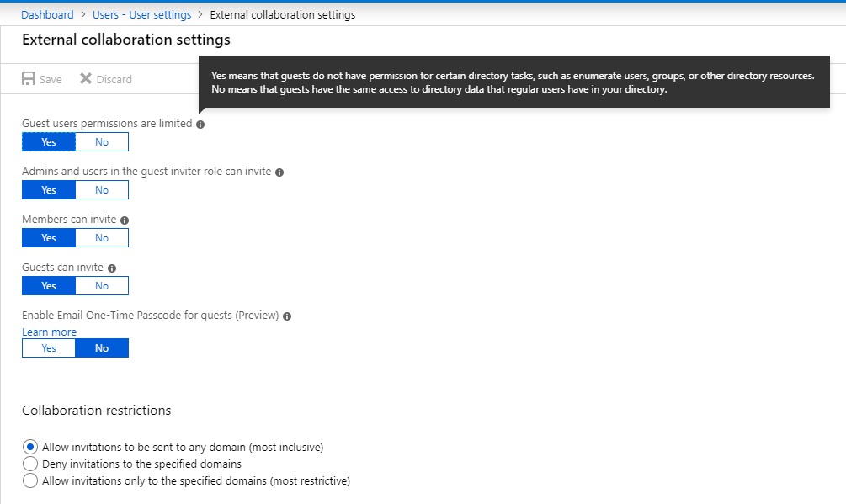Enable Email One-Time Passcode with Yes
Screen dimensions: 846x504
click(x=49, y=348)
